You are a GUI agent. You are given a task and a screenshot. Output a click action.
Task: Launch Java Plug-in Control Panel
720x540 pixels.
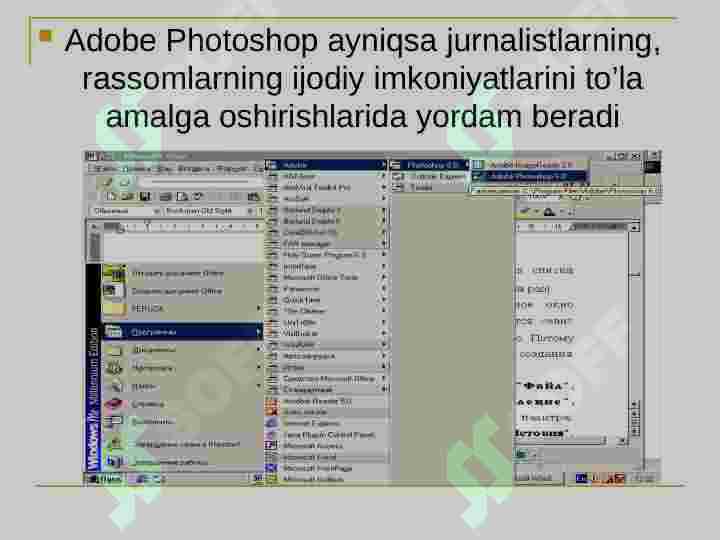[x=327, y=434]
